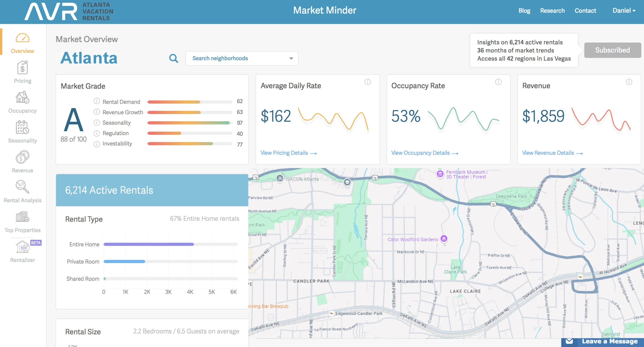Click the Candler Park neighborhood label
Image resolution: width=644 pixels, height=347 pixels.
tap(311, 281)
